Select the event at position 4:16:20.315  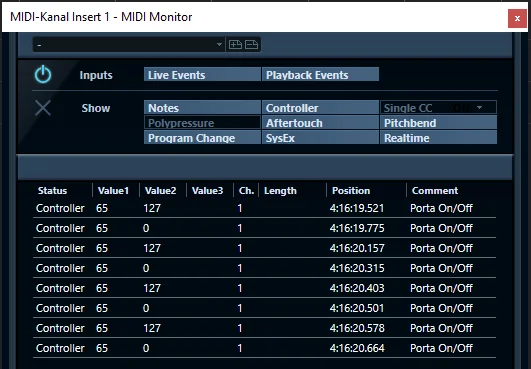tap(264, 268)
